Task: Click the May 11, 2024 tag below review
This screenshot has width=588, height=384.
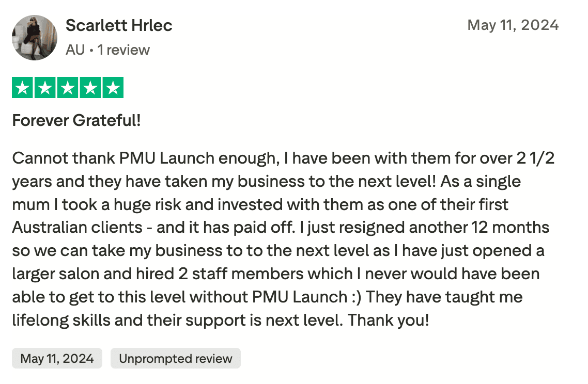Action: click(x=57, y=359)
